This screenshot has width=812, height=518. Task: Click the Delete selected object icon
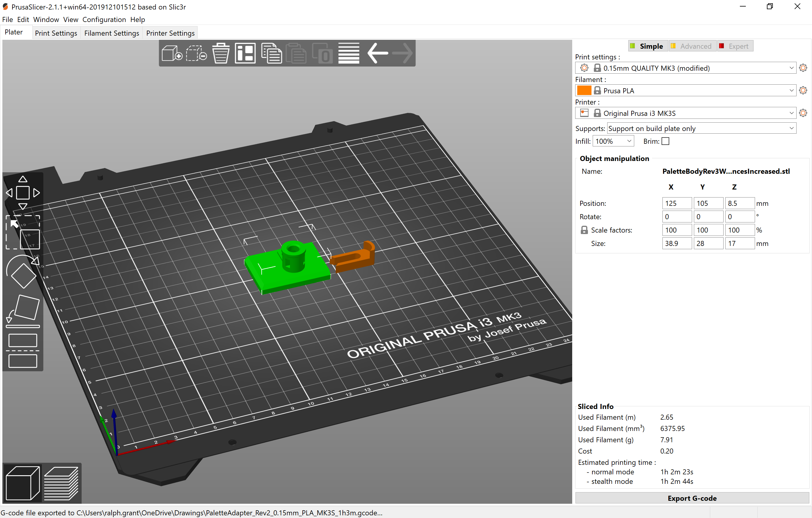click(196, 53)
